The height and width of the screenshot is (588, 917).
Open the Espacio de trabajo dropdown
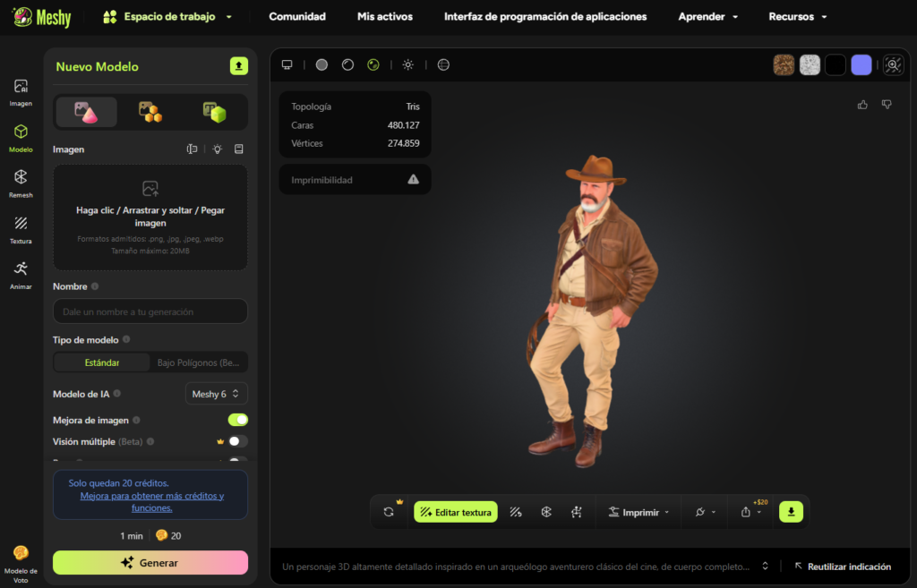point(168,17)
